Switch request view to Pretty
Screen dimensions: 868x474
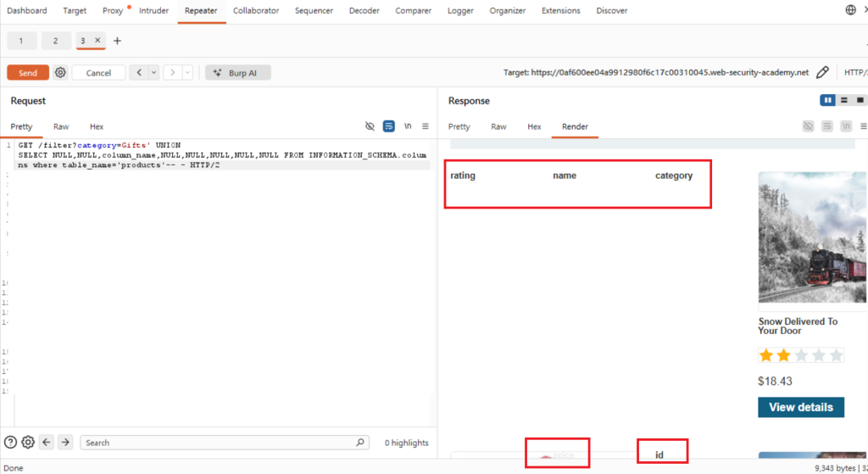(x=21, y=127)
